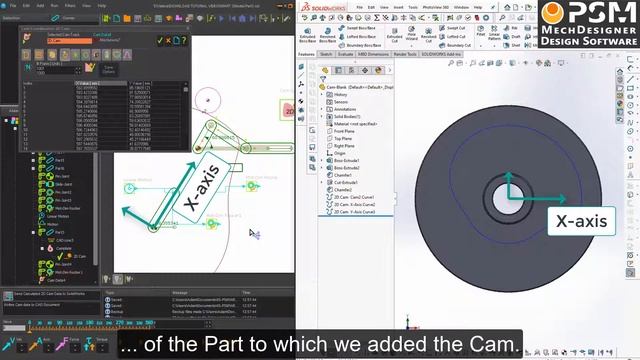Image resolution: width=640 pixels, height=360 pixels.
Task: Open PhotoView 360 menu
Action: 436,7
